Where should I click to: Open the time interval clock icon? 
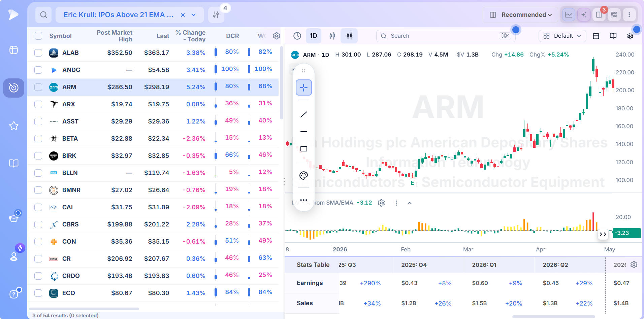297,36
